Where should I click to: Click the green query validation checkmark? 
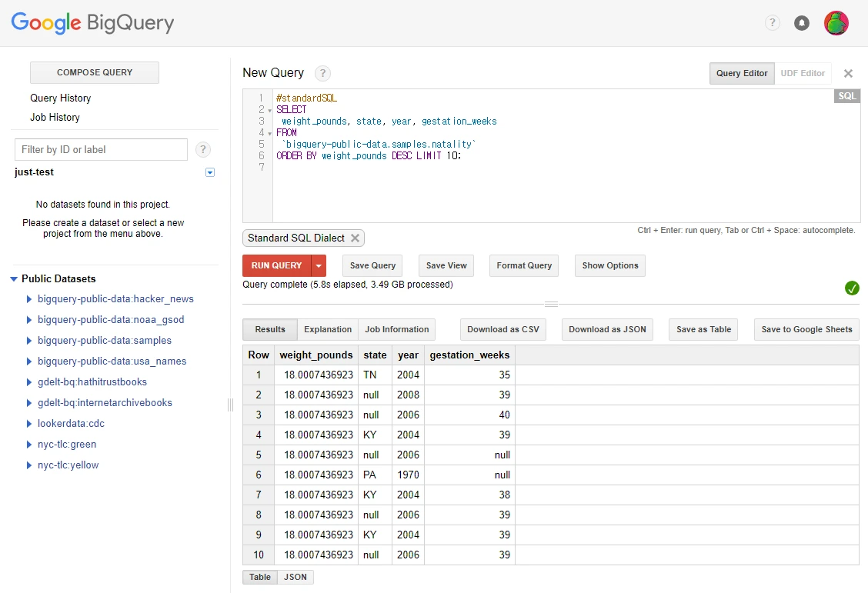[852, 288]
